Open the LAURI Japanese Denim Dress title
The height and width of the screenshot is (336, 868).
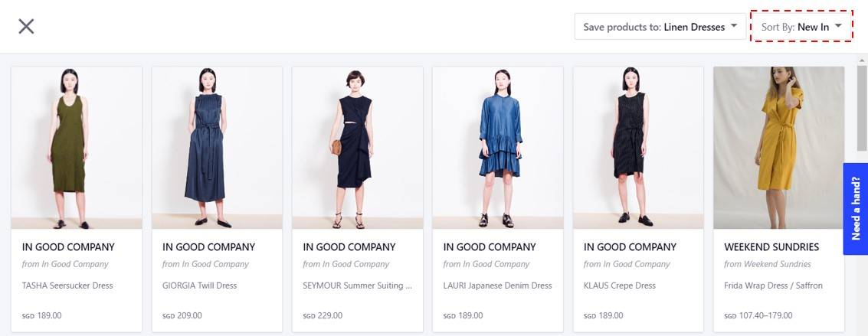point(497,285)
